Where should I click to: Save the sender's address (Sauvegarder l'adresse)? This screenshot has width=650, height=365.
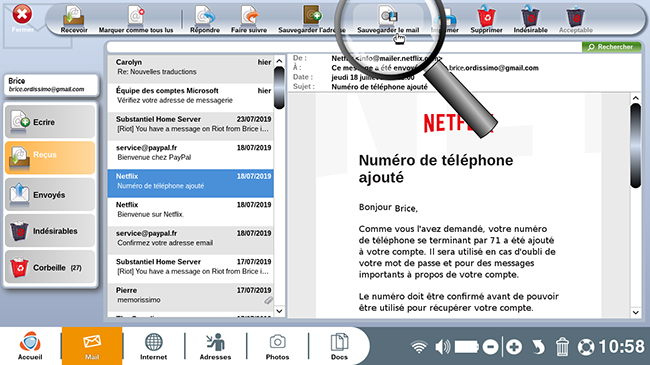click(312, 19)
